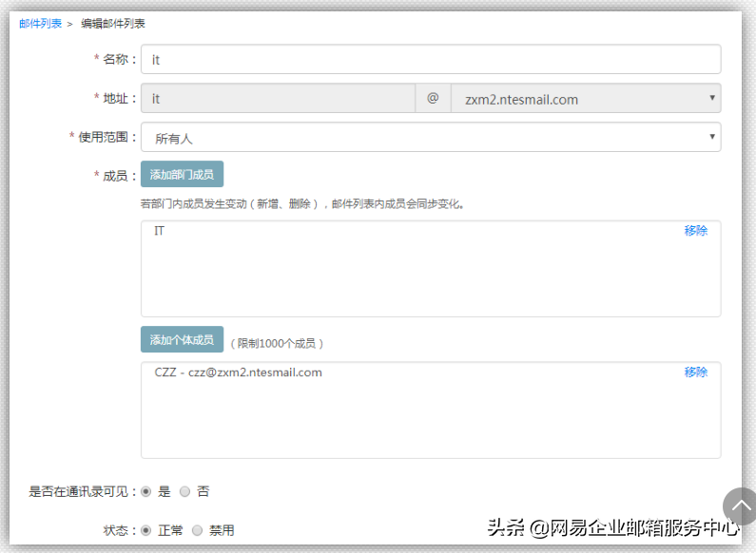Screen dimensions: 756x553
Task: Remove member CZZ via 移除 link
Action: (x=696, y=372)
